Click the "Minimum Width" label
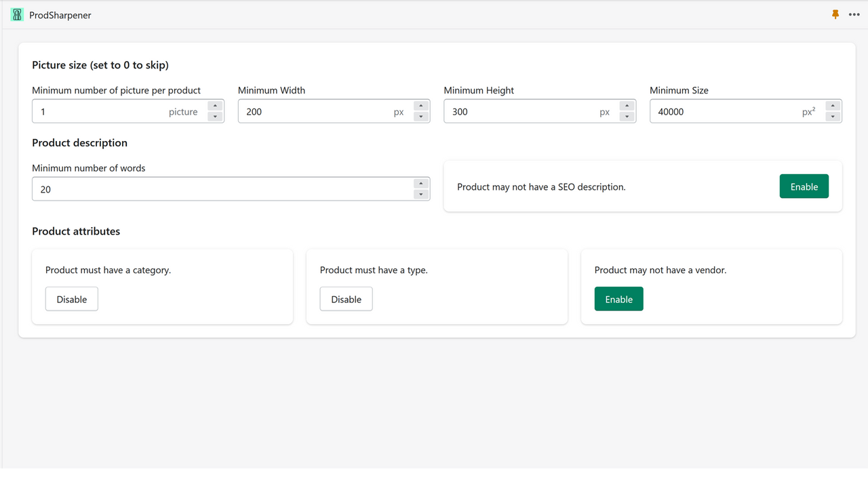This screenshot has height=488, width=868. coord(272,90)
